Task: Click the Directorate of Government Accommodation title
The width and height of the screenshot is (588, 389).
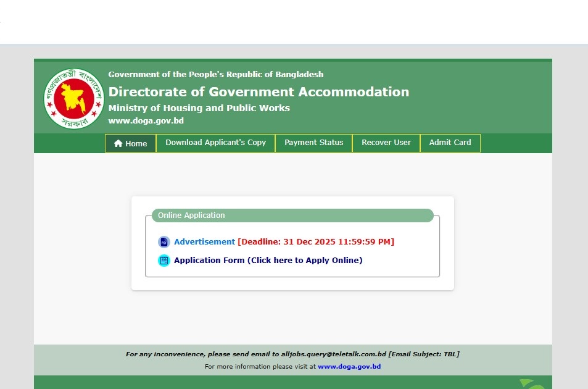Action: point(259,92)
